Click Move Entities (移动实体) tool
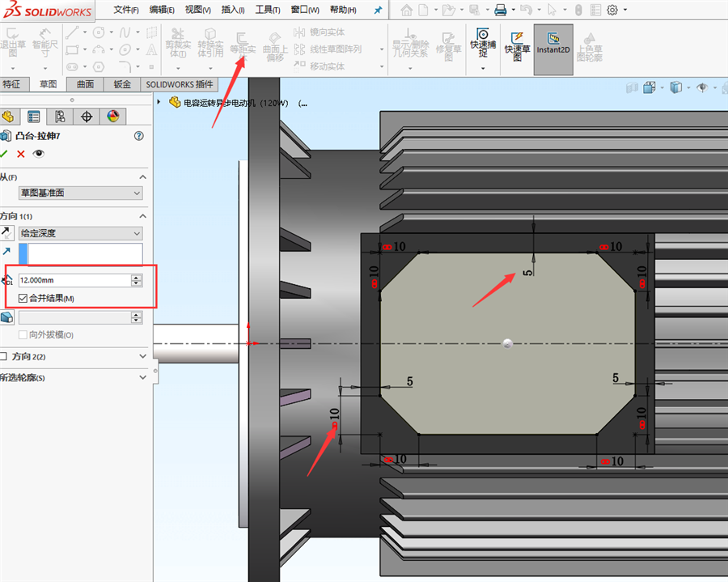This screenshot has width=728, height=582. [x=320, y=66]
